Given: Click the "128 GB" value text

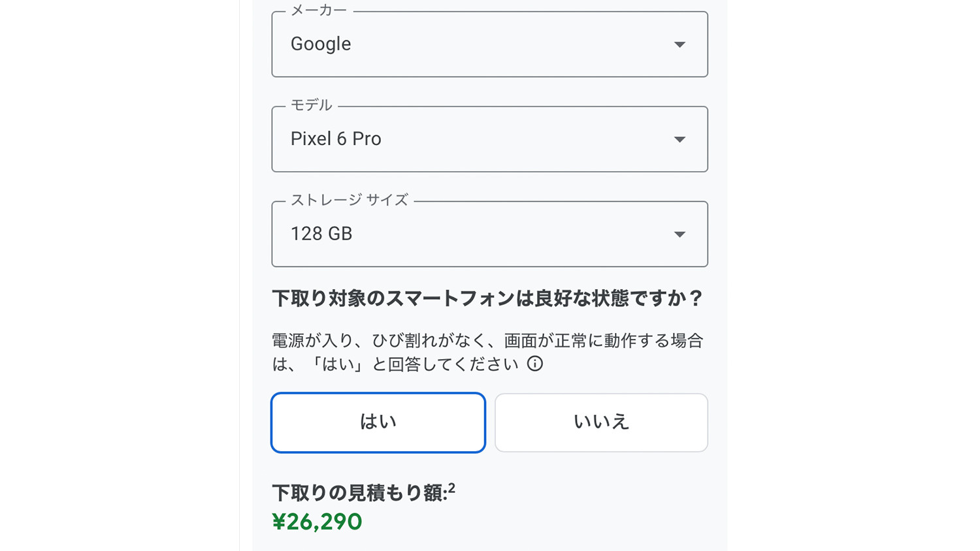Looking at the screenshot, I should coord(321,234).
